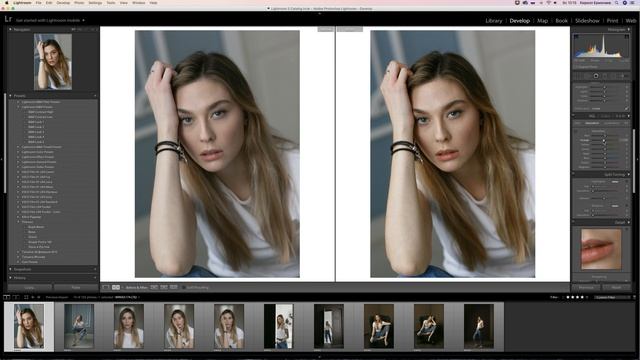Toggle the HSL panel on/off switch
This screenshot has height=360, width=640.
click(573, 116)
